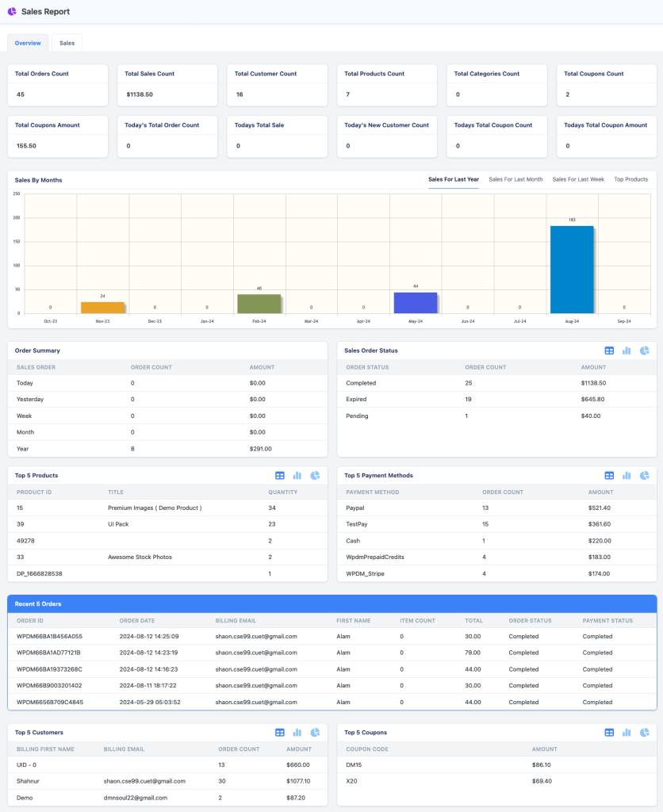Click order ID WPDM66BA1AD77121B
Image resolution: width=663 pixels, height=812 pixels.
point(48,653)
